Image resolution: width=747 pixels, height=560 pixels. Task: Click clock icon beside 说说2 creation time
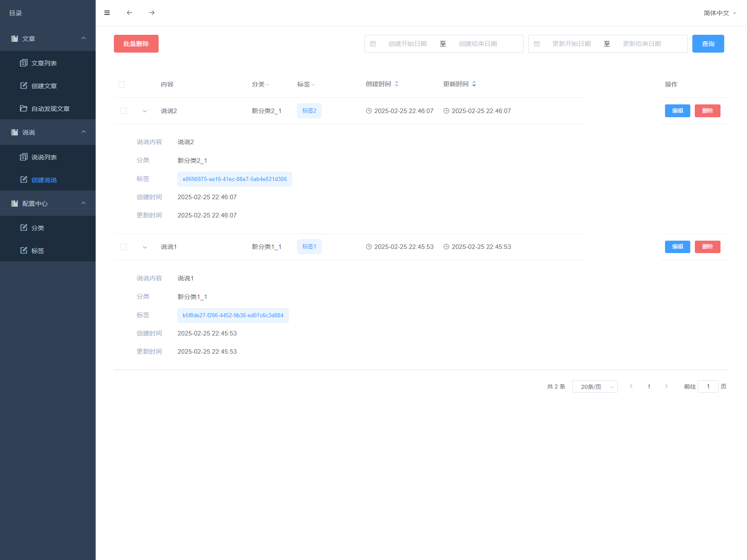point(369,111)
